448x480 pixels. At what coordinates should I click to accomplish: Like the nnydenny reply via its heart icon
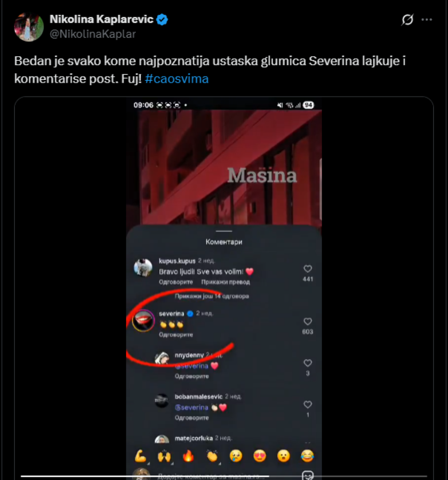tap(308, 363)
